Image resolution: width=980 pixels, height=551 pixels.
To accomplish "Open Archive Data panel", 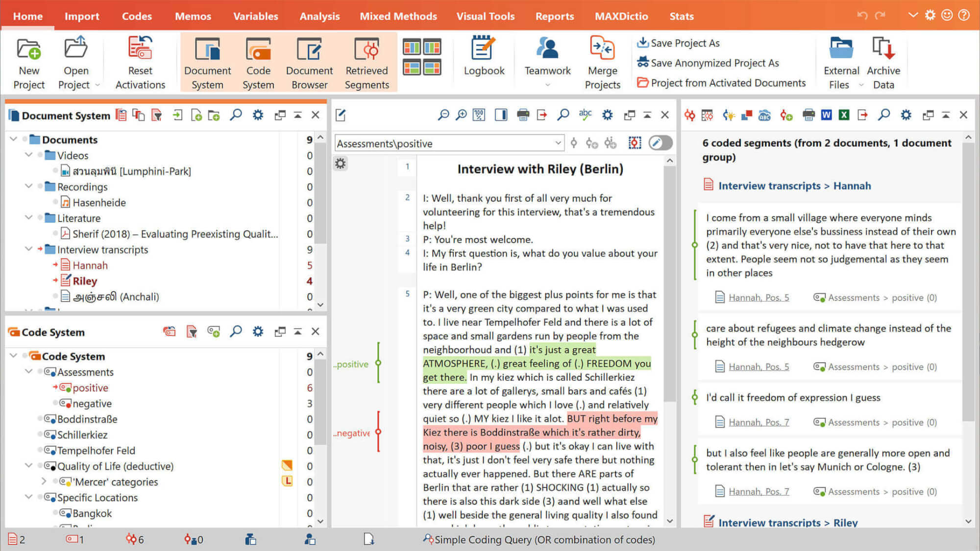I will [884, 61].
